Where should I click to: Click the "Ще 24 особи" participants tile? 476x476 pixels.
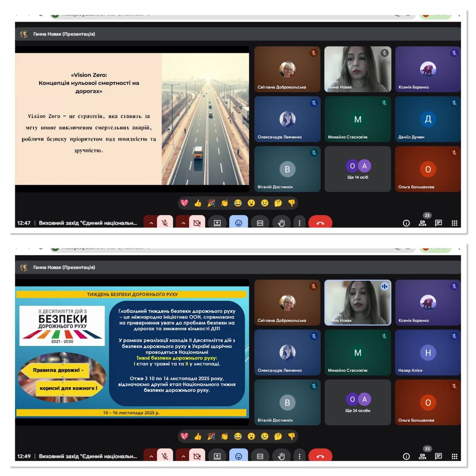(x=357, y=402)
